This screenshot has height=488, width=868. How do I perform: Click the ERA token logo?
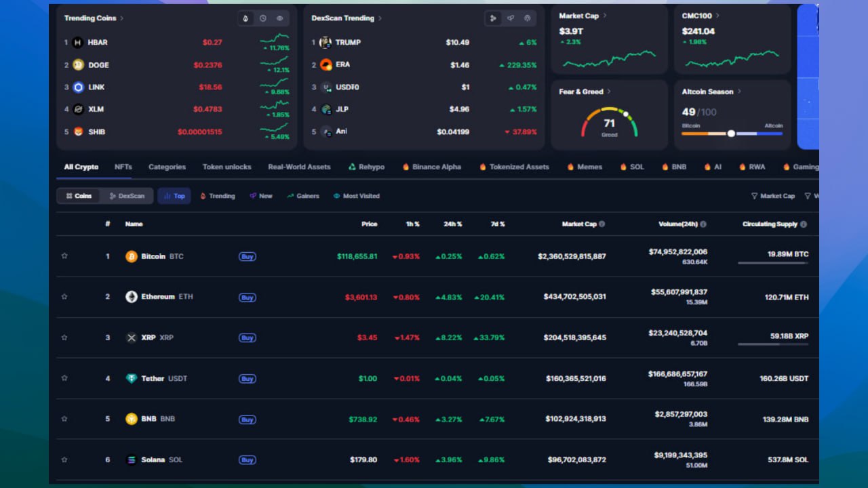325,64
